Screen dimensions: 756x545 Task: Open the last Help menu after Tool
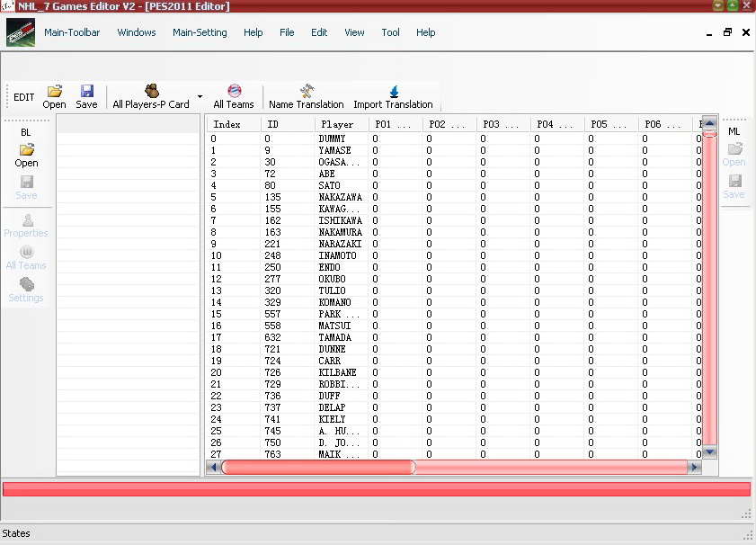coord(426,32)
